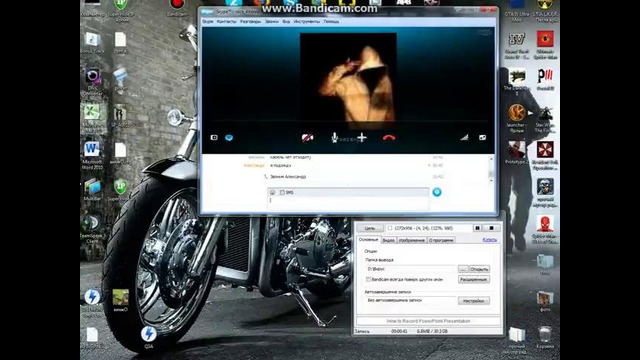640x360 pixels.
Task: Click the Skype chat vertical scrollbar
Action: [x=491, y=169]
